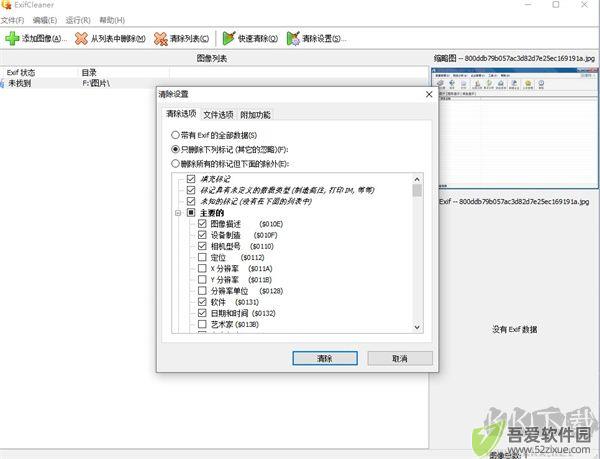The image size is (600, 459).
Task: Open the 文件(F) menu
Action: point(12,20)
